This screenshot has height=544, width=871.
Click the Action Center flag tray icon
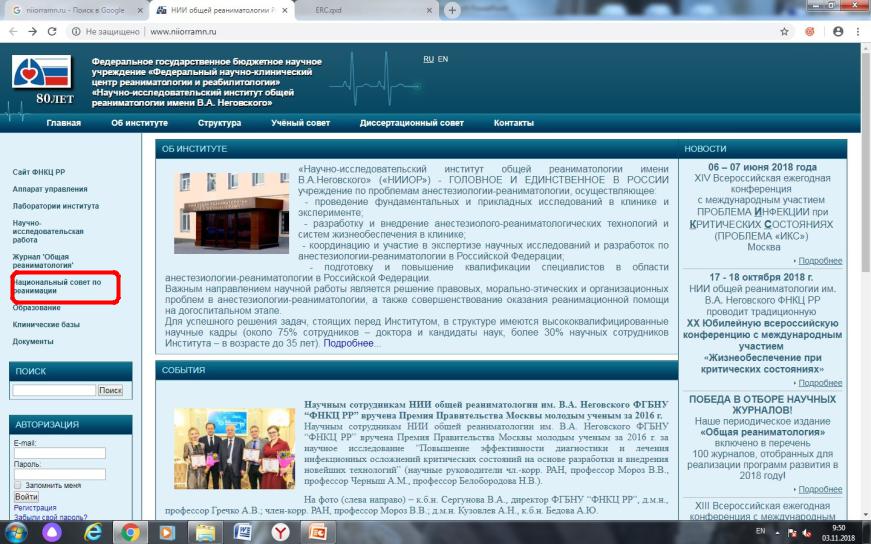click(x=793, y=533)
